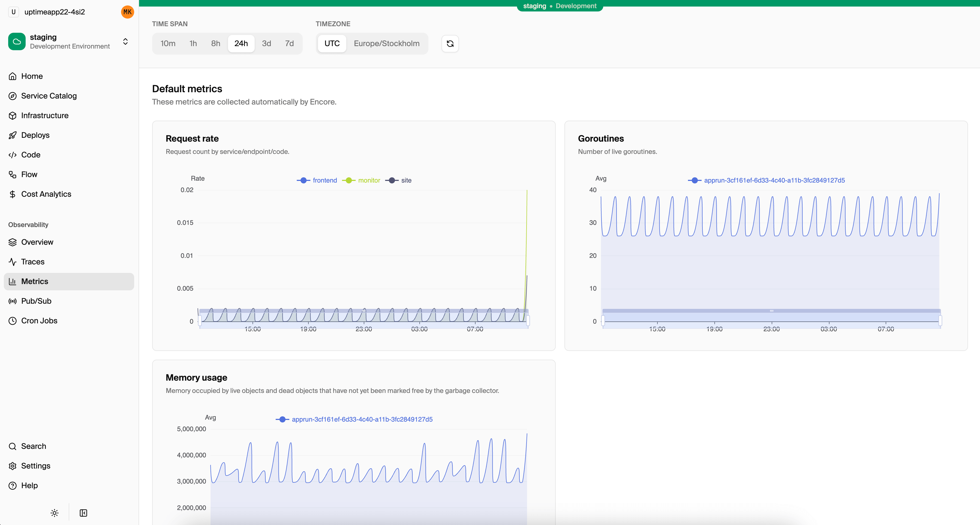This screenshot has height=525, width=980.
Task: Switch timezone to Europe/Stockholm
Action: tap(387, 43)
